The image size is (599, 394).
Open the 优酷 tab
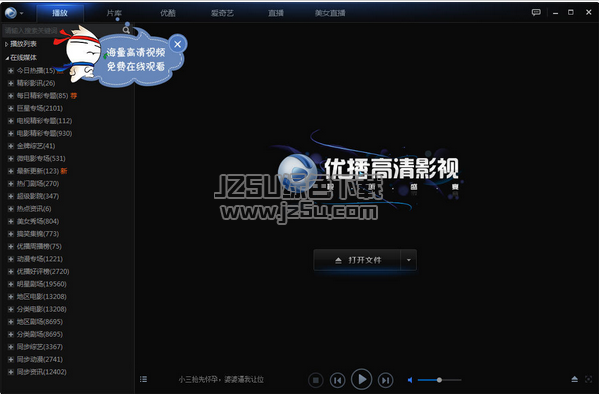[x=168, y=13]
